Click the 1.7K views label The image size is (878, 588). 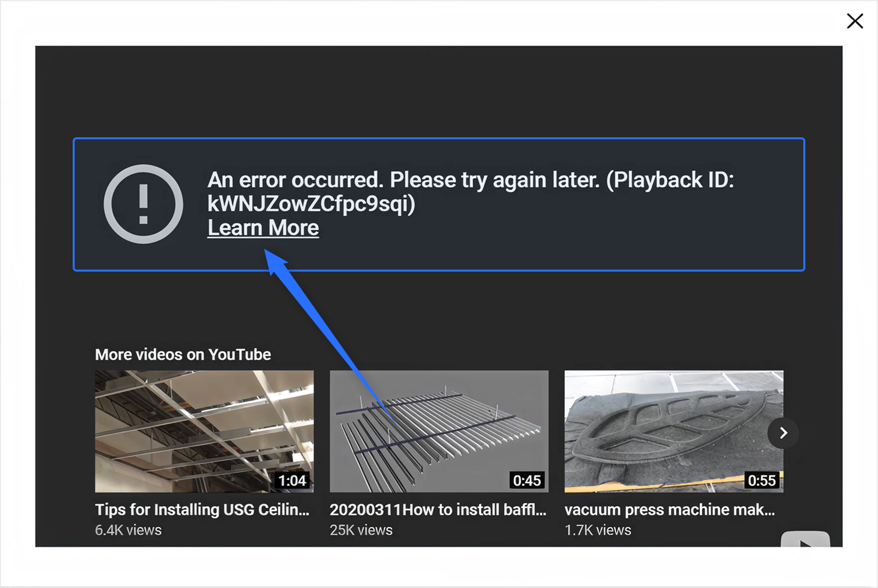(598, 530)
